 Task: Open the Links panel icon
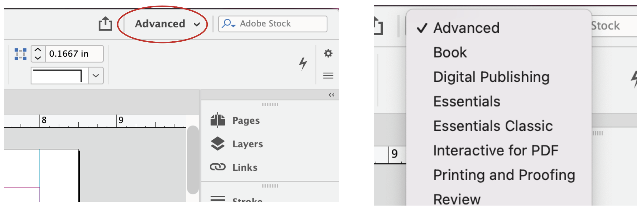click(218, 167)
